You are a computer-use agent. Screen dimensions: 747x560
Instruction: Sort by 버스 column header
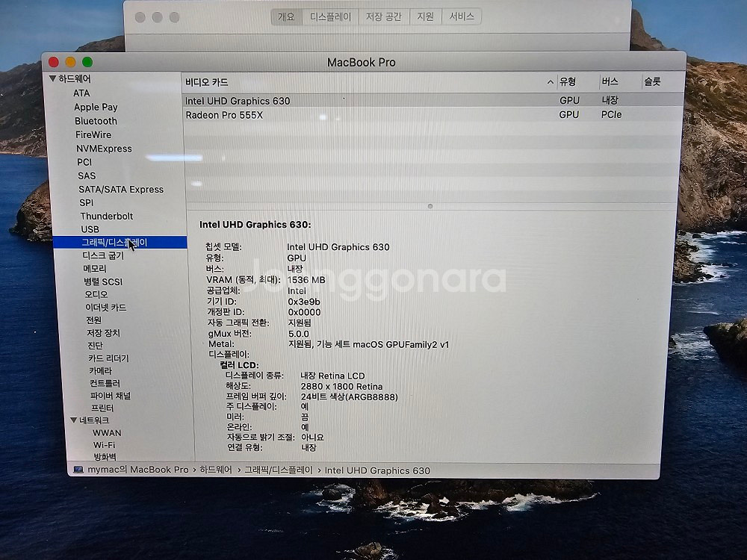610,82
